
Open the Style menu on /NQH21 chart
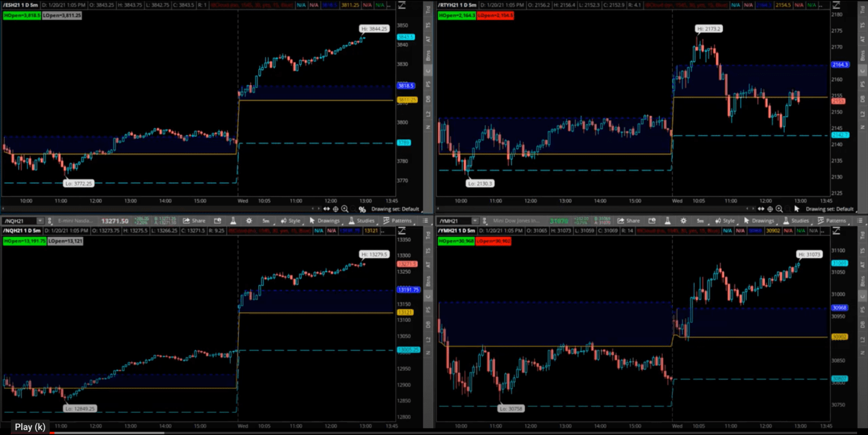tap(291, 221)
